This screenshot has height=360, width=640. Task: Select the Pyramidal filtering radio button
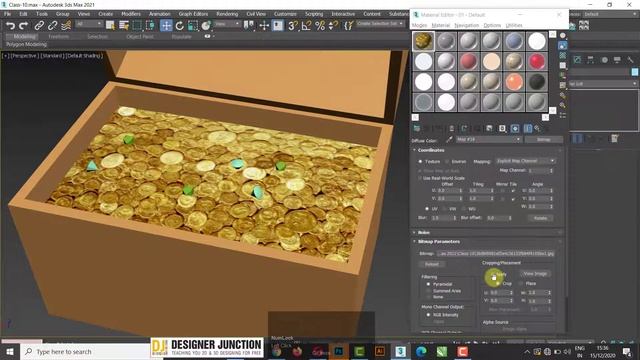pyautogui.click(x=428, y=284)
